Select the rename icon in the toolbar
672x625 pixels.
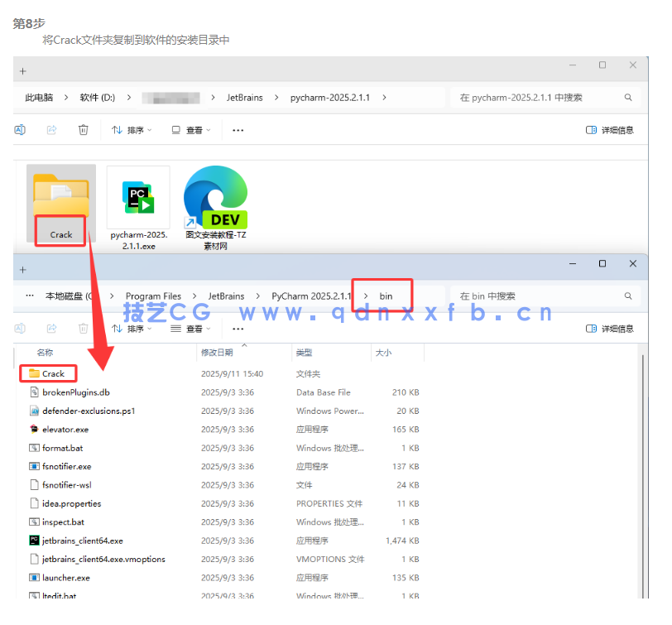19,130
